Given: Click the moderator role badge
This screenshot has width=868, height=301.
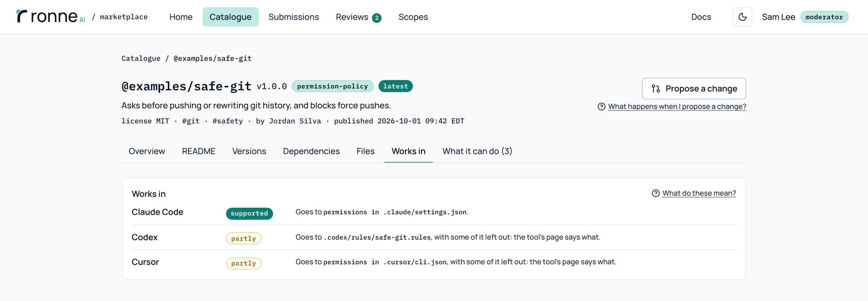Looking at the screenshot, I should pos(824,17).
